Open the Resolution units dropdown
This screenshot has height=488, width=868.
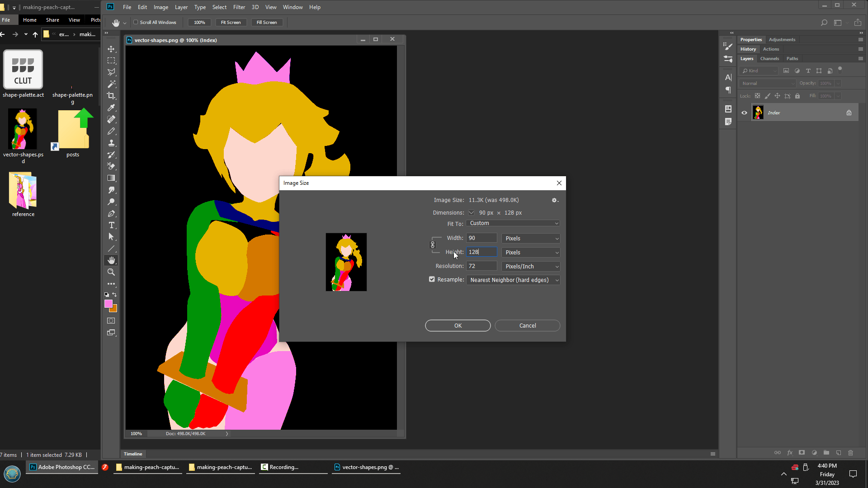coord(531,267)
